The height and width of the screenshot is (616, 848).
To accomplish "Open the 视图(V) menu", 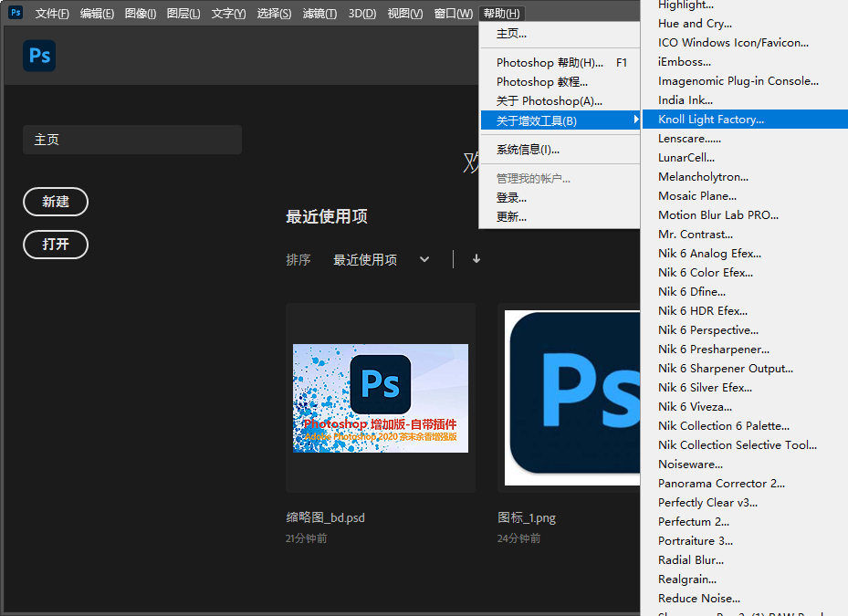I will pyautogui.click(x=405, y=14).
